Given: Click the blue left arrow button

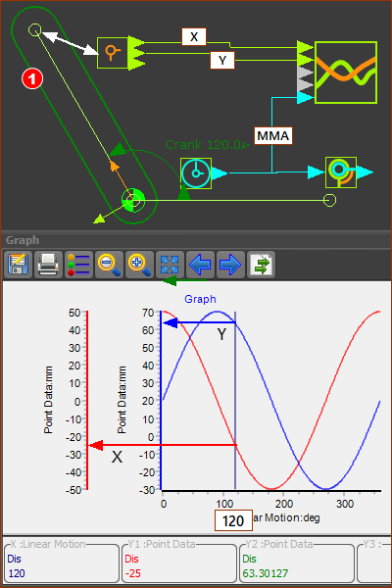Looking at the screenshot, I should pyautogui.click(x=200, y=265).
